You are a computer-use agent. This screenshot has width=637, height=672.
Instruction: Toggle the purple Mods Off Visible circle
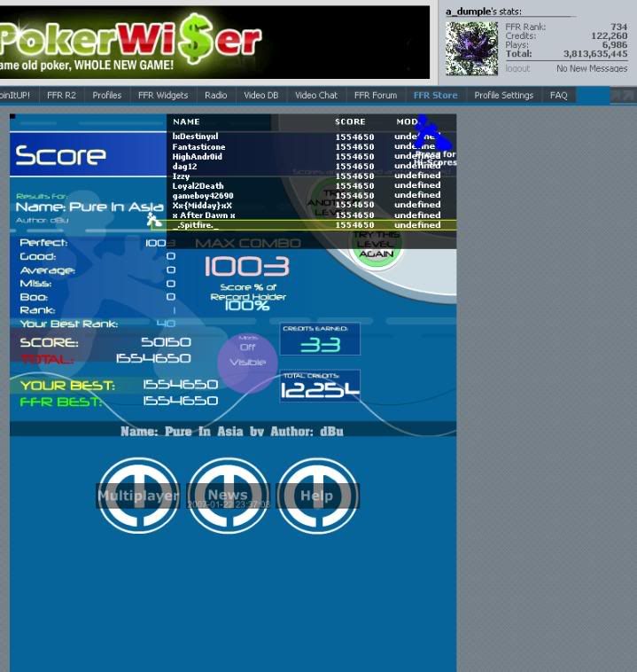pyautogui.click(x=247, y=362)
